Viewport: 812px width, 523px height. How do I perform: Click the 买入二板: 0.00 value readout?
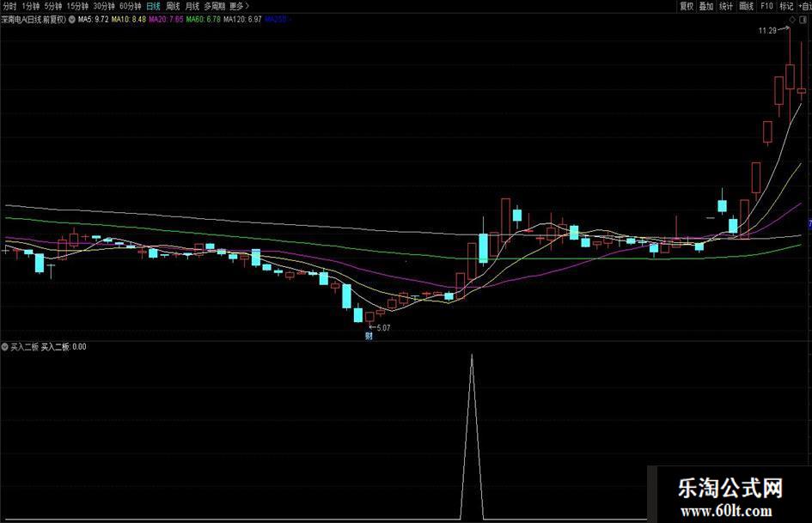[64, 347]
